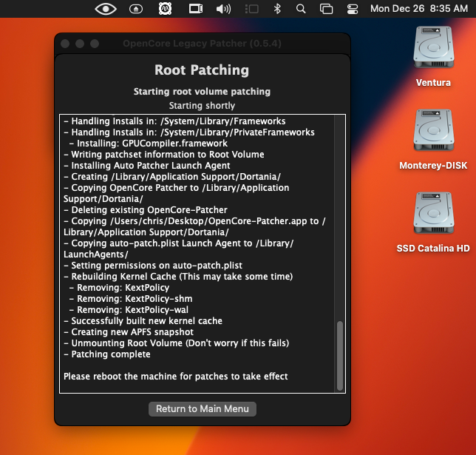Click the display/Sidecar menu bar icon
The height and width of the screenshot is (455, 476).
click(x=196, y=9)
